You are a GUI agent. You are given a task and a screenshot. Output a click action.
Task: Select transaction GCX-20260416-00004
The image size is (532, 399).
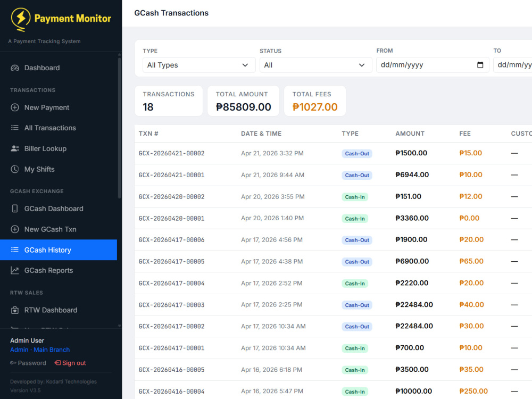172,391
